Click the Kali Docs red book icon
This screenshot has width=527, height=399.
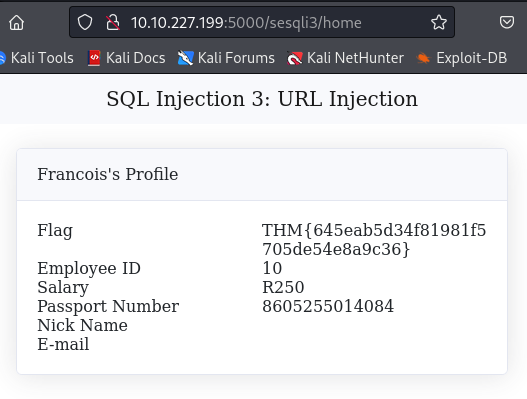click(x=94, y=58)
